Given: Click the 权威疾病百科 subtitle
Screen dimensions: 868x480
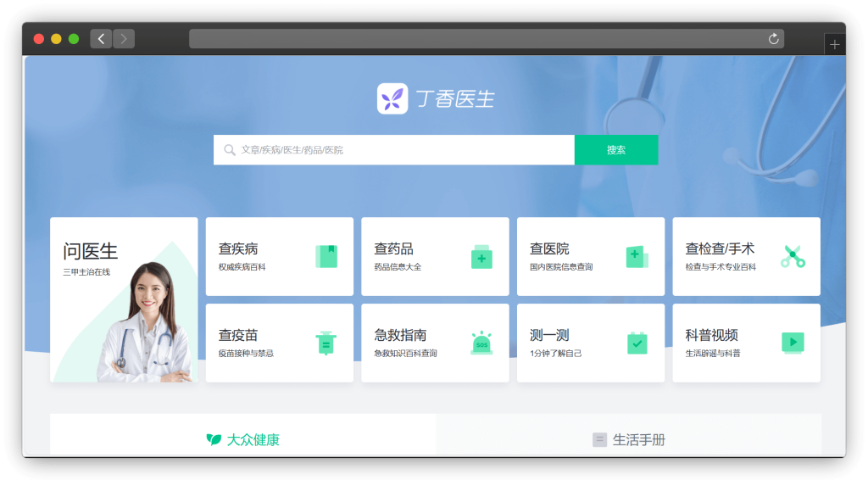Looking at the screenshot, I should point(242,267).
